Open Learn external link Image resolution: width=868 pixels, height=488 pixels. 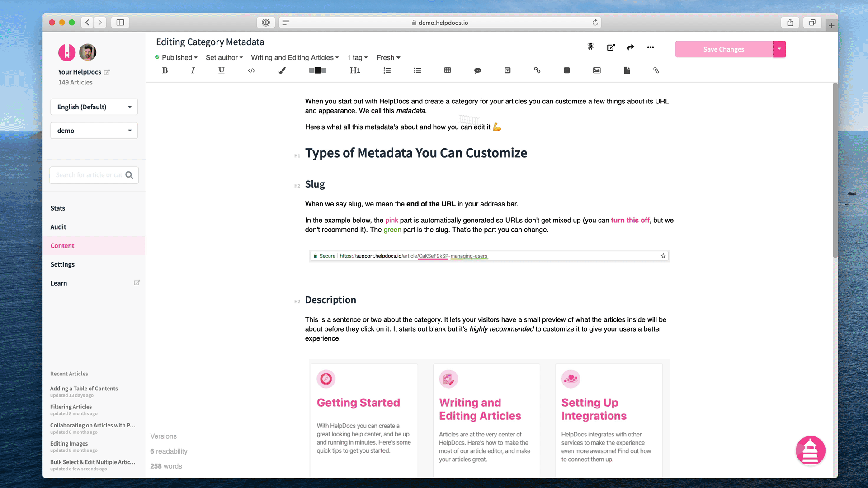pos(94,283)
